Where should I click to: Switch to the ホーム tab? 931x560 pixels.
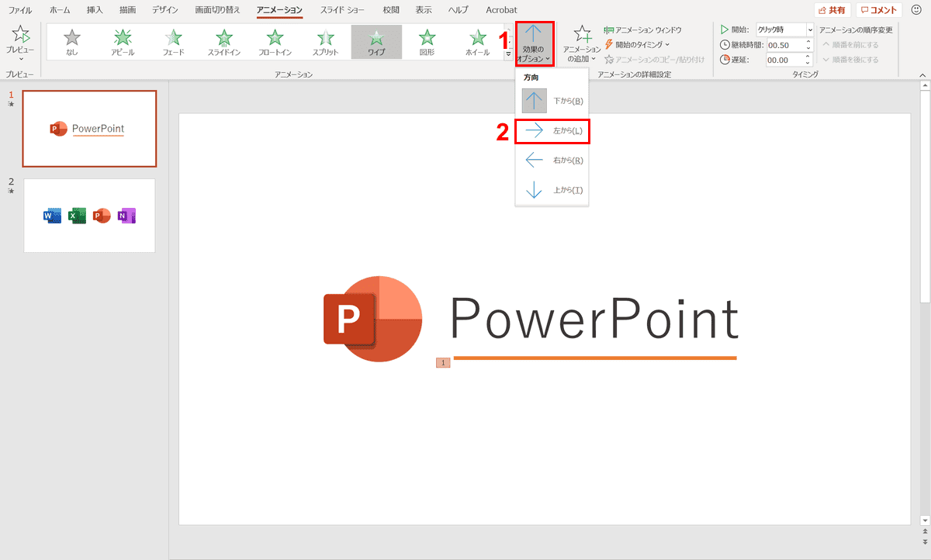[59, 10]
